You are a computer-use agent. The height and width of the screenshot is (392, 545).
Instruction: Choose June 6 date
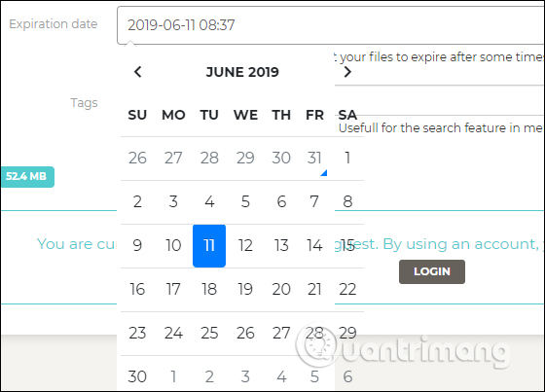tap(281, 202)
